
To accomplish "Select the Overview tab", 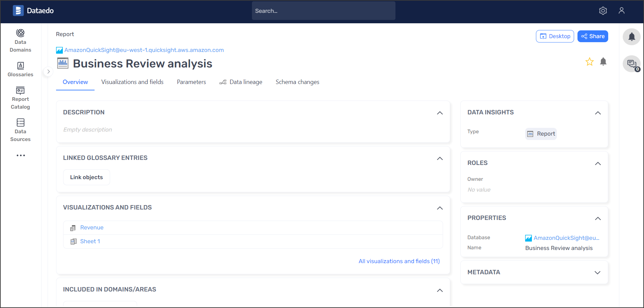I will (x=75, y=82).
